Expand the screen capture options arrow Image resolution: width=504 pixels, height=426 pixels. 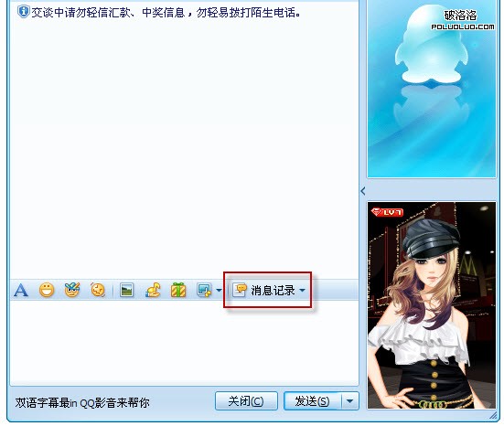click(219, 290)
